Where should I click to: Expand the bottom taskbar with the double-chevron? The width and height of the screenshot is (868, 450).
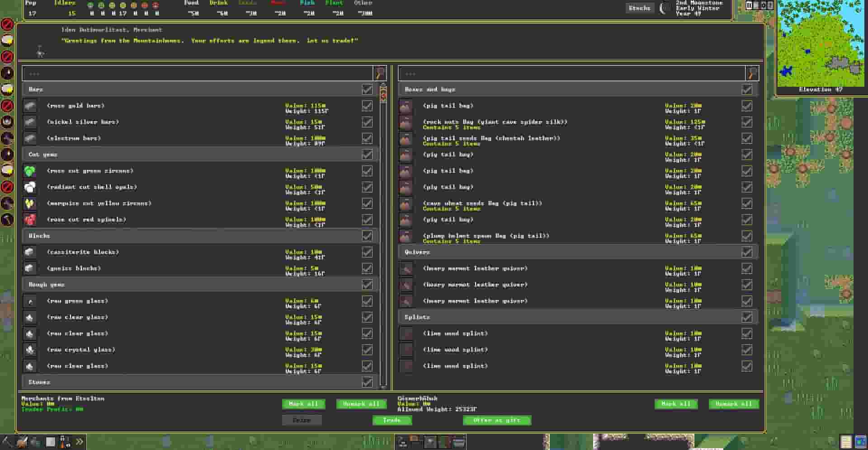click(x=79, y=442)
